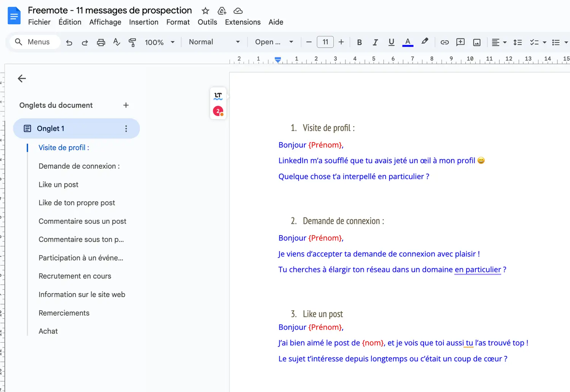The height and width of the screenshot is (392, 570).
Task: Open the Extensions menu
Action: [x=242, y=22]
